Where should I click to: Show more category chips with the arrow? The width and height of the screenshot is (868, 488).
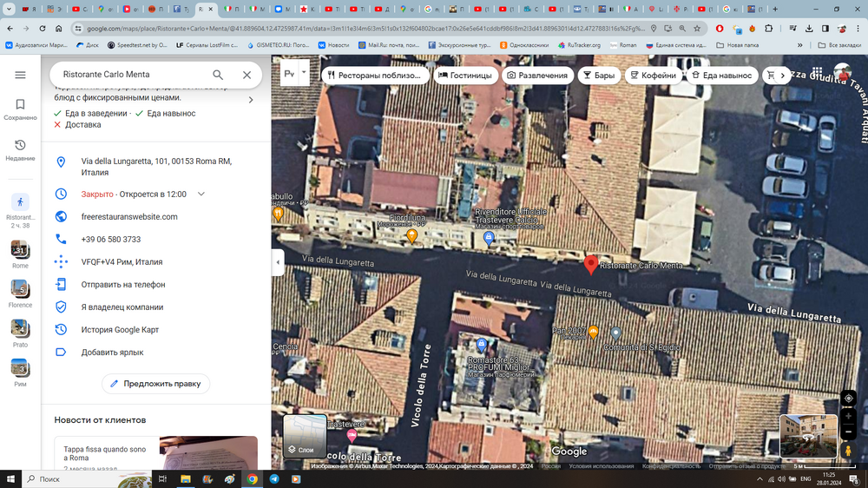click(782, 76)
